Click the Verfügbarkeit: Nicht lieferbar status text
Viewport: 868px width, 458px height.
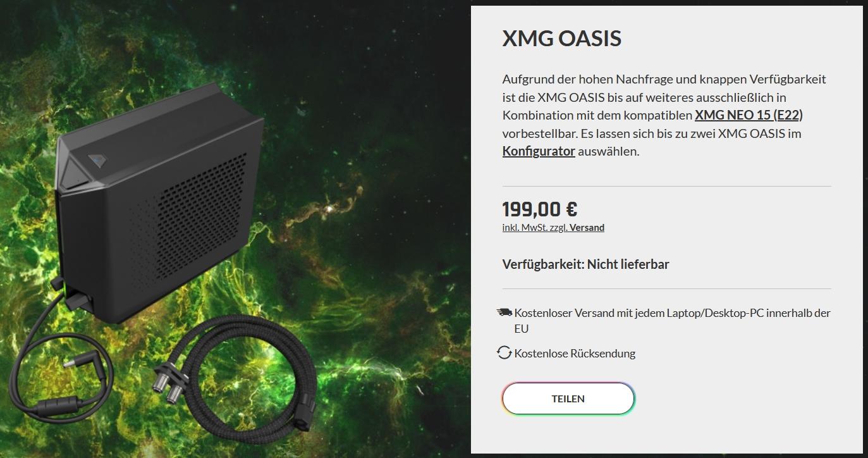[586, 264]
